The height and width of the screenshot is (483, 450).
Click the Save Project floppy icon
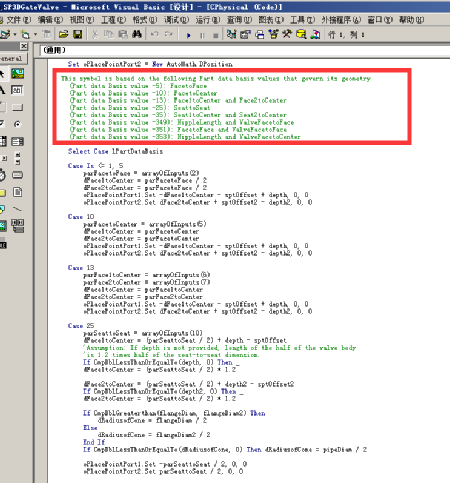tap(78, 34)
